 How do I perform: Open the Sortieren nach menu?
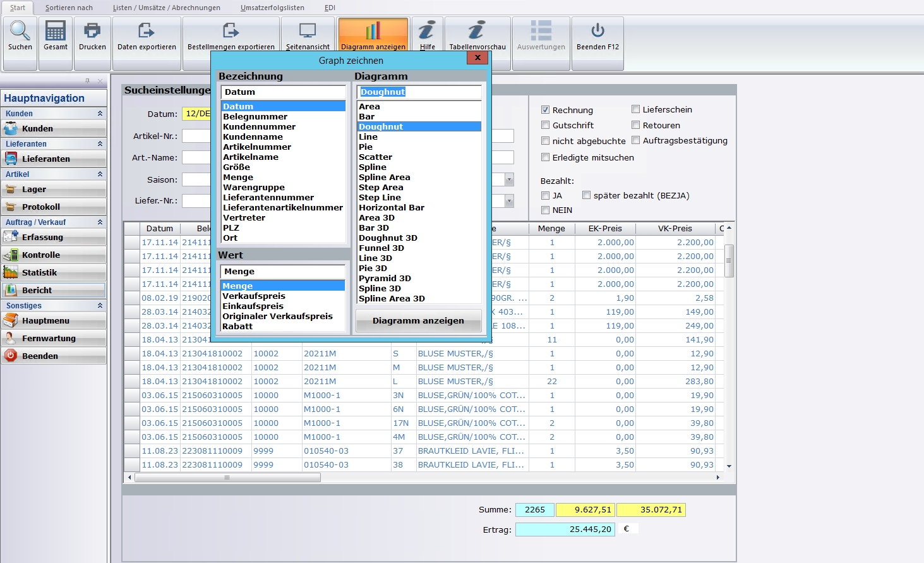[69, 8]
